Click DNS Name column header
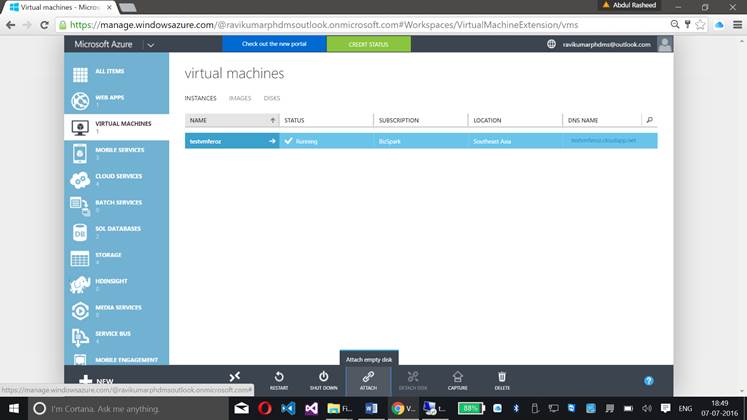This screenshot has width=747, height=420. coord(602,120)
